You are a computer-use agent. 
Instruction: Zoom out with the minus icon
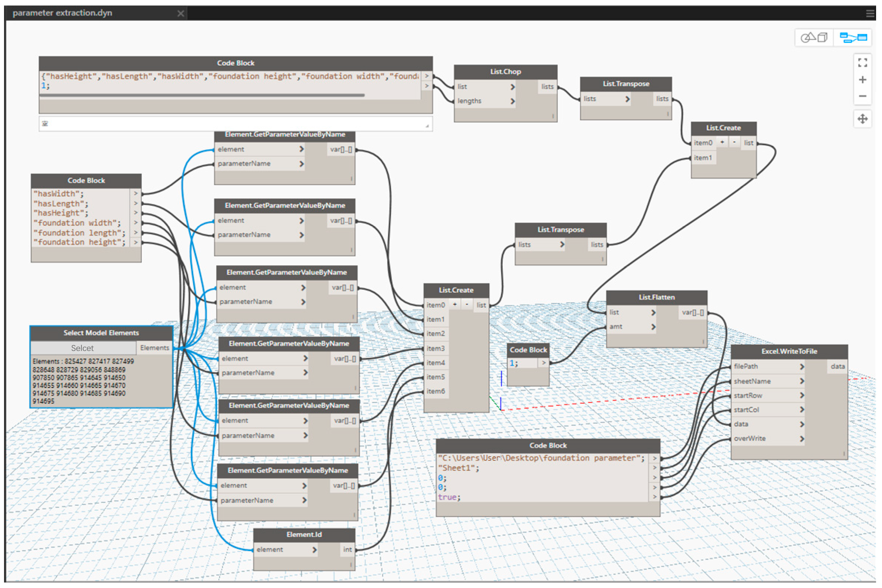pos(863,96)
